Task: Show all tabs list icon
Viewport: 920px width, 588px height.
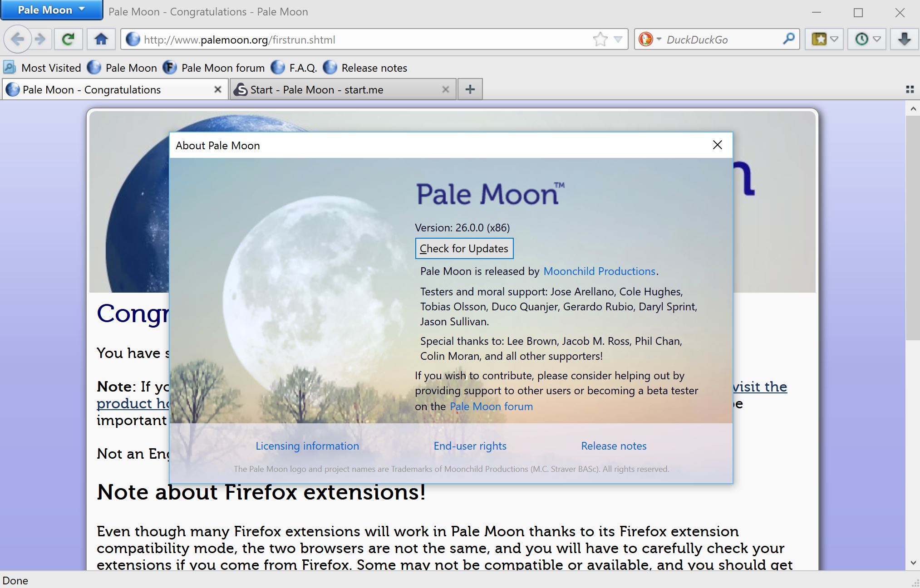Action: coord(910,89)
